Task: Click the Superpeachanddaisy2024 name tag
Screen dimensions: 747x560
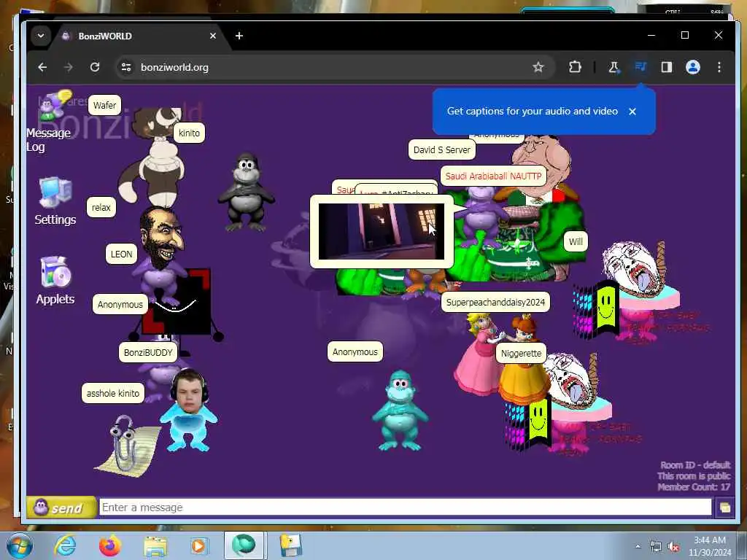Action: (495, 302)
